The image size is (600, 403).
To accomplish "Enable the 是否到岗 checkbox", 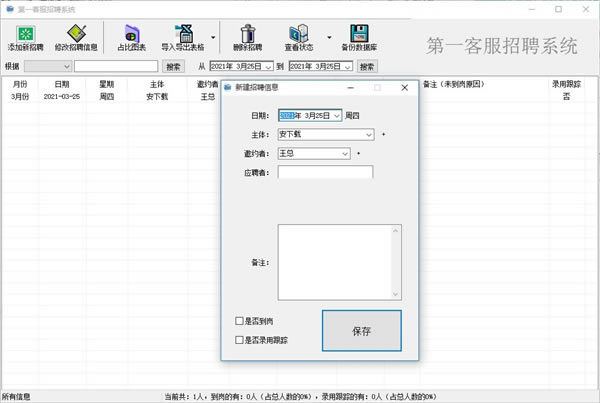I will point(238,322).
